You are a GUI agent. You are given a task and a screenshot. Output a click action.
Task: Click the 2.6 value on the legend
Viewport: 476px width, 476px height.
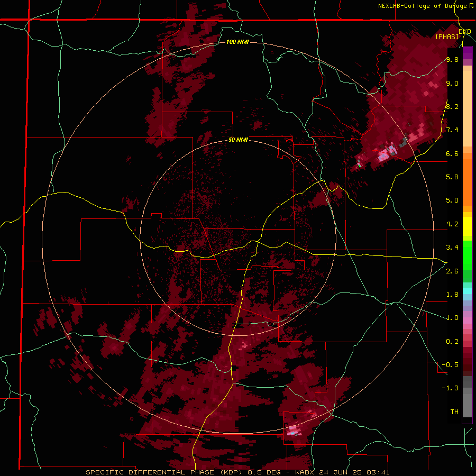pos(452,271)
